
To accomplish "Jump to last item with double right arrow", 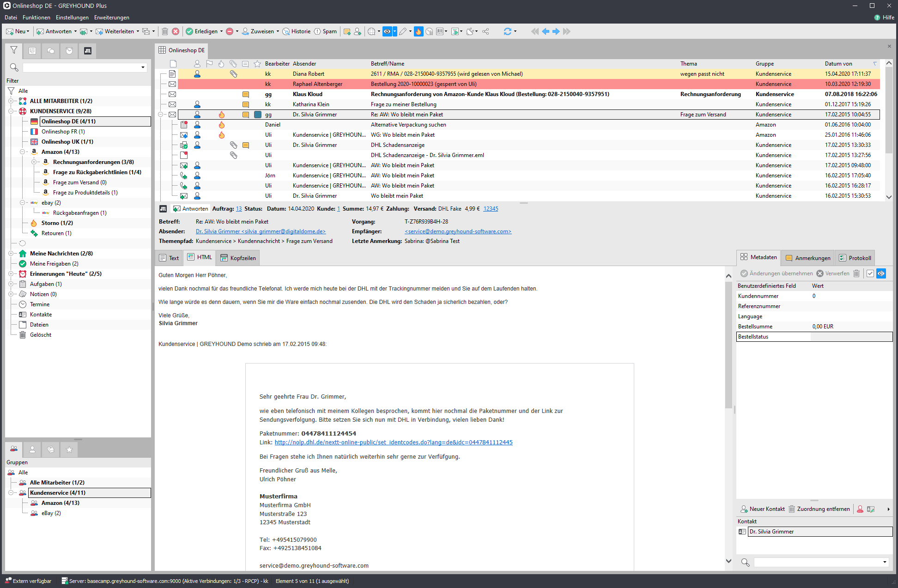I will (567, 31).
